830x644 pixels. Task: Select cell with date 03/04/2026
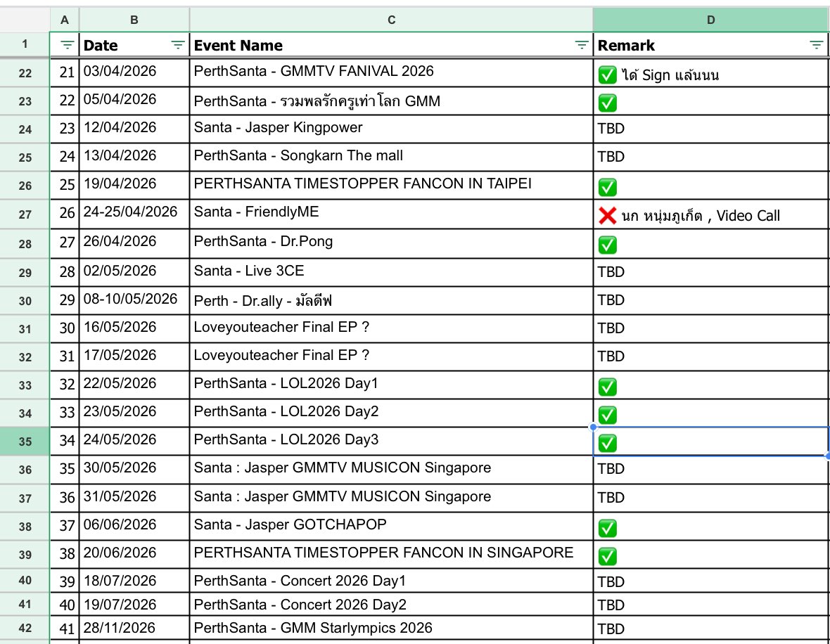click(134, 72)
